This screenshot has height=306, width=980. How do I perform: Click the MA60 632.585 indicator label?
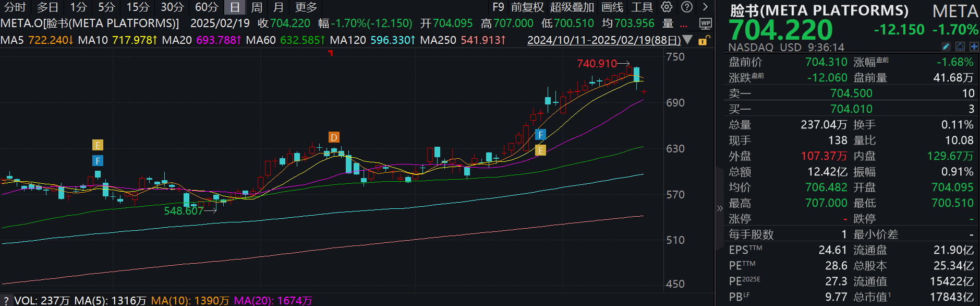286,40
